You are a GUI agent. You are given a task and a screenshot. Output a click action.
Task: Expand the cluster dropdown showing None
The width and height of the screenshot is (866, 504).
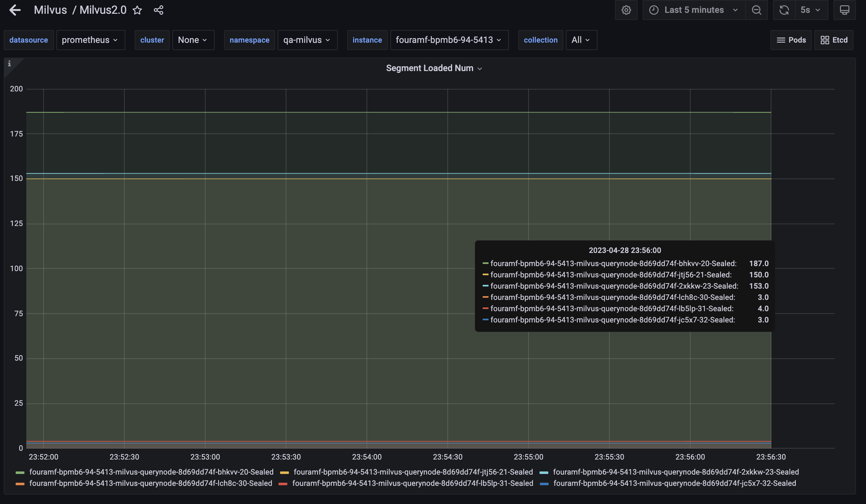point(193,40)
